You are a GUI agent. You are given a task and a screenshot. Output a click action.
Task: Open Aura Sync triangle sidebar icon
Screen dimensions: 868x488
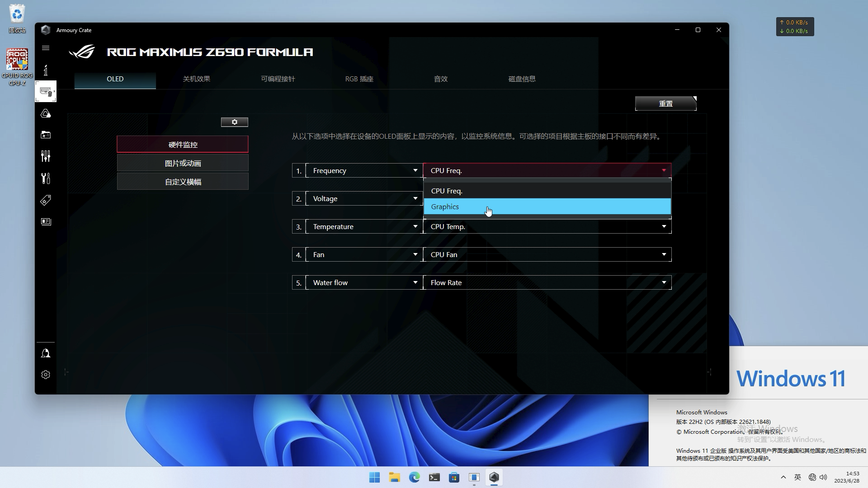tap(46, 113)
